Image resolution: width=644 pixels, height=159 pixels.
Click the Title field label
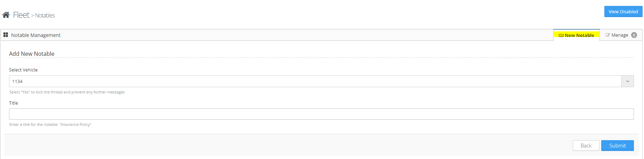pyautogui.click(x=14, y=103)
